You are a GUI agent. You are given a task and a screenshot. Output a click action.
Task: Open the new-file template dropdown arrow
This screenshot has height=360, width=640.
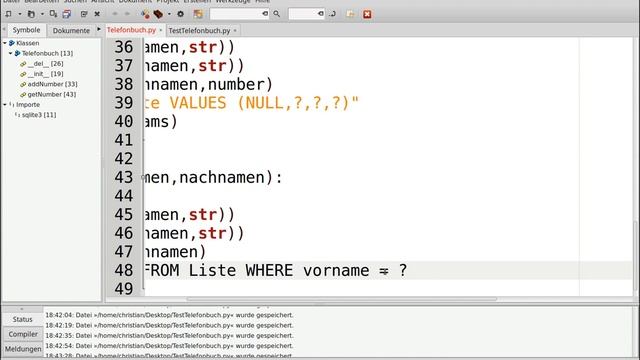19,14
